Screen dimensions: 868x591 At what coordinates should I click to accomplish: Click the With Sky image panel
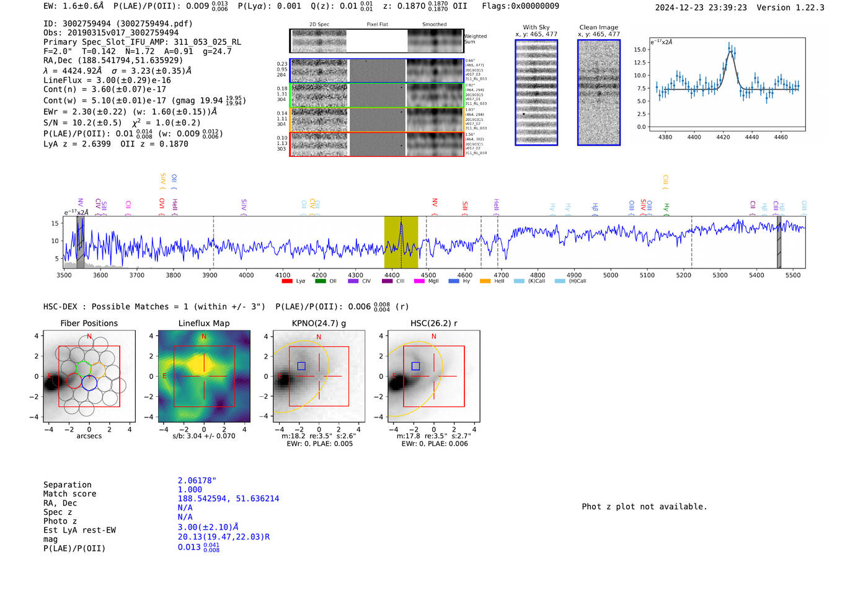pyautogui.click(x=536, y=92)
